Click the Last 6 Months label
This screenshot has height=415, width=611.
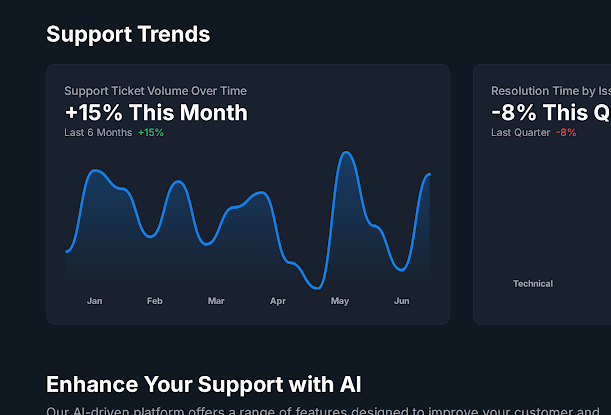click(98, 132)
